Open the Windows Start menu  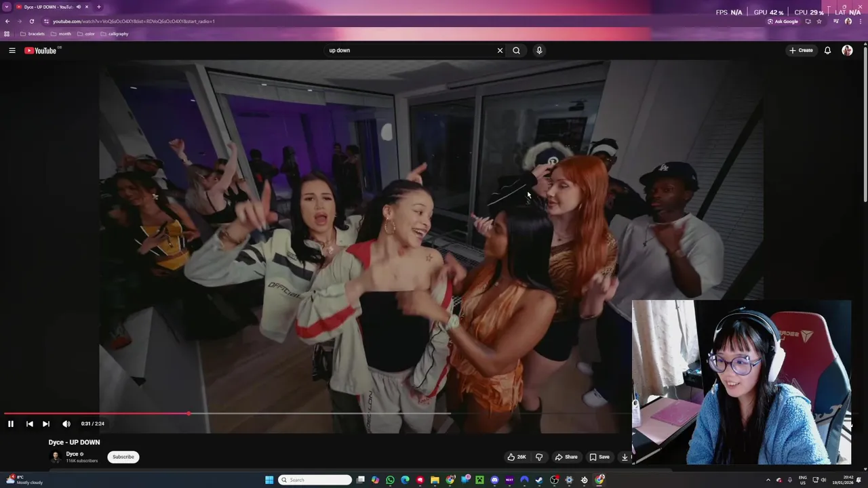coord(269,480)
